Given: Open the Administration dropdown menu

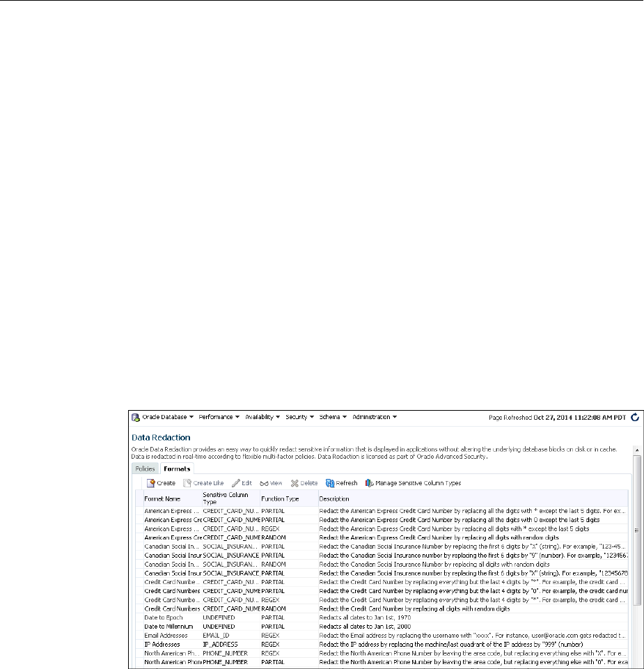Looking at the screenshot, I should pos(375,417).
